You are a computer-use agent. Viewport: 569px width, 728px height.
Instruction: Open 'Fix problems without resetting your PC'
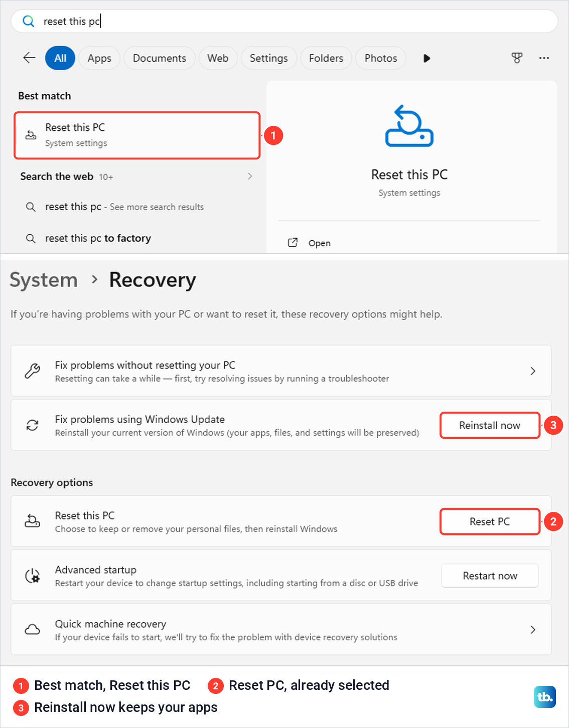281,371
